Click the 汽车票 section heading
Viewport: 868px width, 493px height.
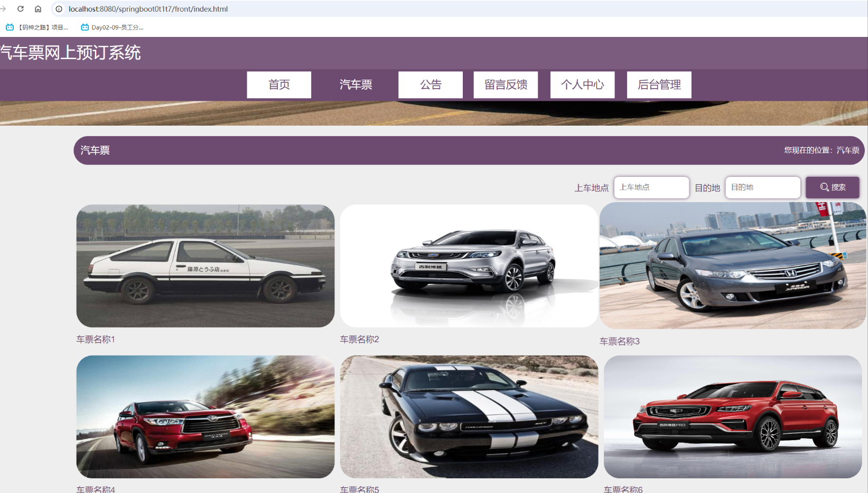pos(95,150)
